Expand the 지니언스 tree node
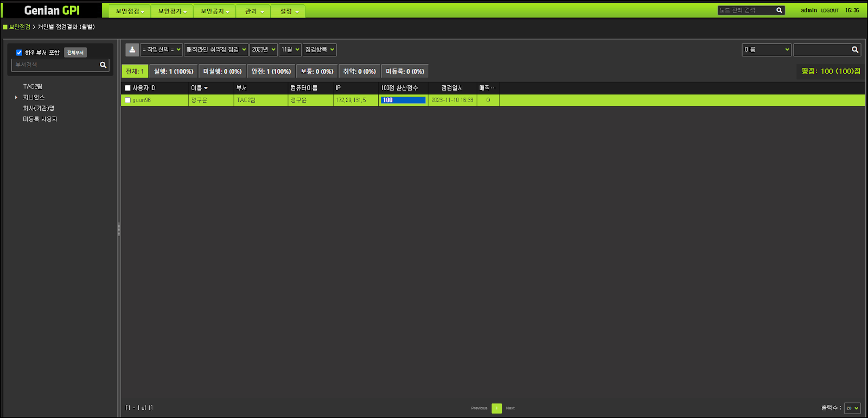 pos(16,98)
